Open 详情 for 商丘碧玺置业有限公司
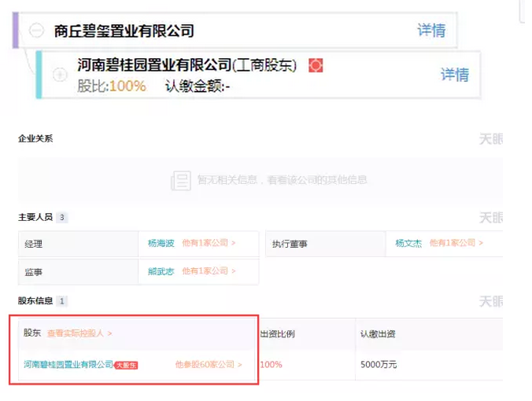The height and width of the screenshot is (401, 532). (431, 30)
